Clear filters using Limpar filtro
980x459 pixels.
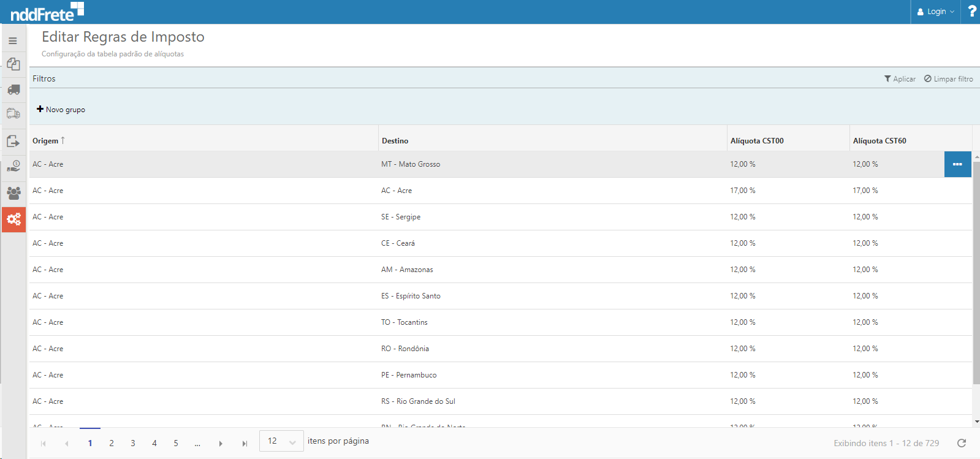point(948,79)
